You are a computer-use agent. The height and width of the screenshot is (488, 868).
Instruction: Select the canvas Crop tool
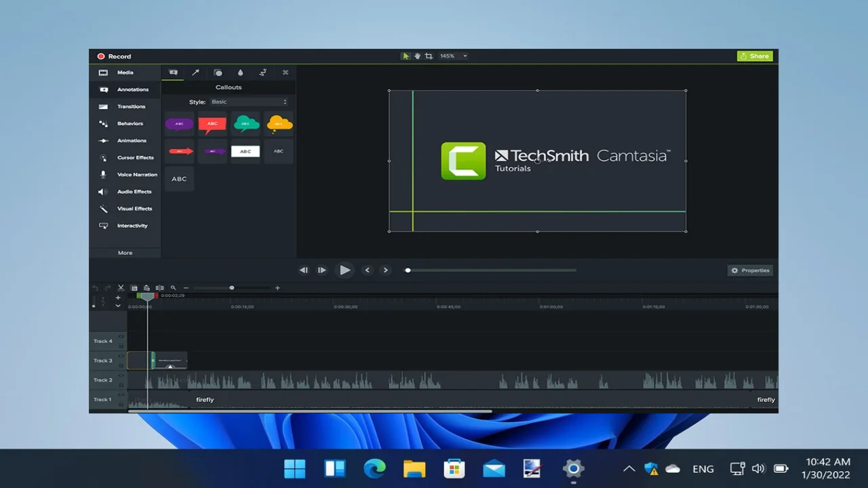pyautogui.click(x=429, y=56)
